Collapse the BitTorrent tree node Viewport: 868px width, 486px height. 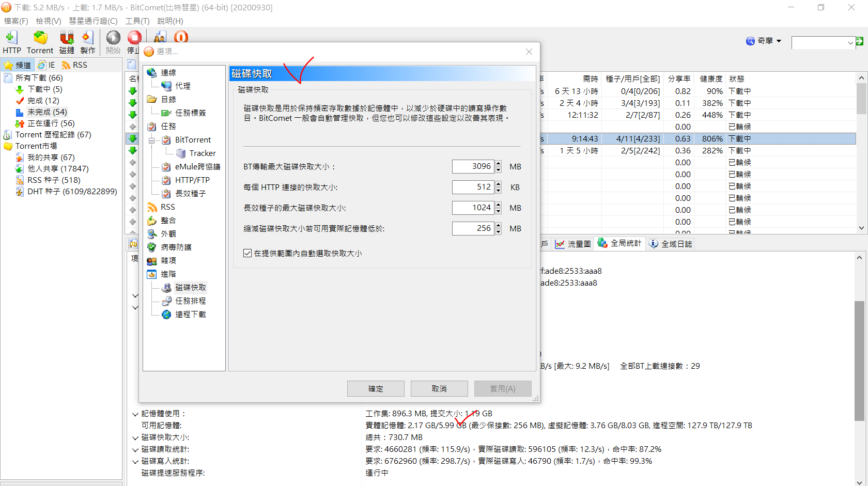coord(152,140)
